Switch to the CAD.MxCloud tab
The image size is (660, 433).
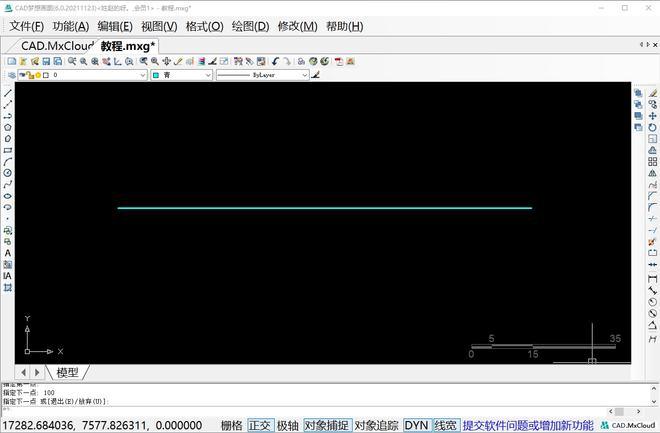click(57, 46)
